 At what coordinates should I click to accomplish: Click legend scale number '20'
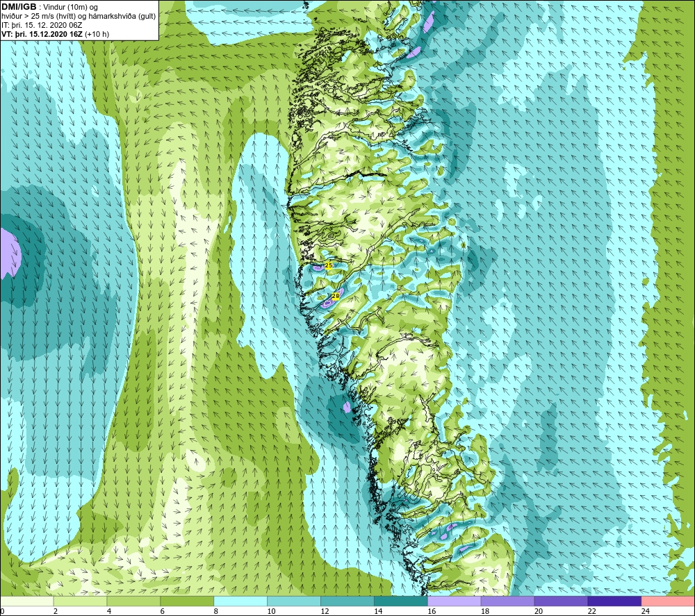539,611
